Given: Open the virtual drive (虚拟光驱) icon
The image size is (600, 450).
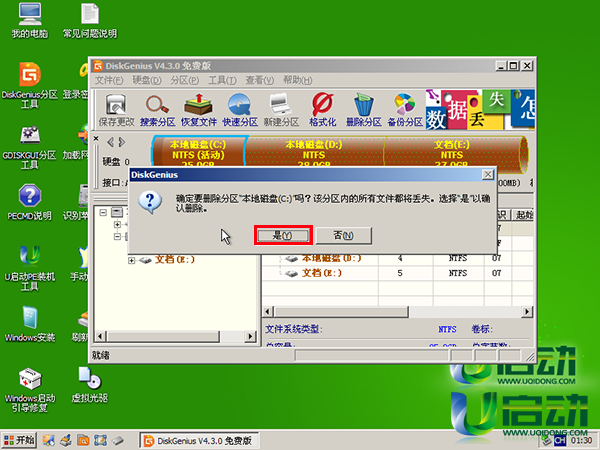Looking at the screenshot, I should coord(90,385).
